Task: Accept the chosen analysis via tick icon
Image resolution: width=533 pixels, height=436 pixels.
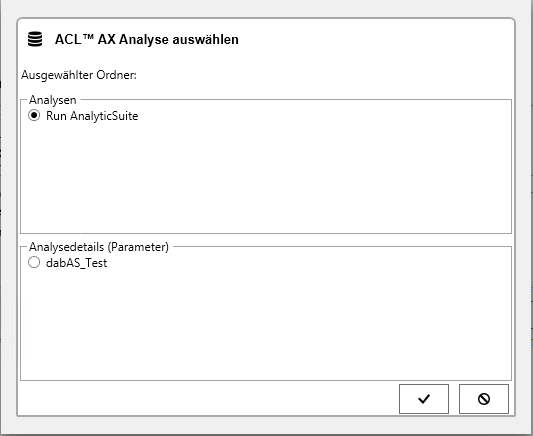Action: click(x=424, y=399)
